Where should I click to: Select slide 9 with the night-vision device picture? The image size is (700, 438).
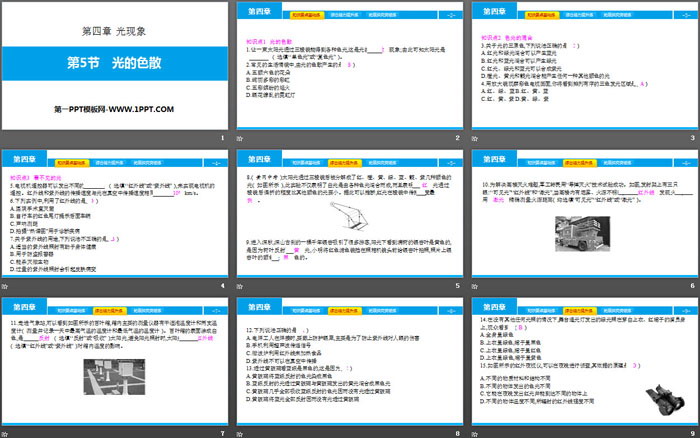585,361
